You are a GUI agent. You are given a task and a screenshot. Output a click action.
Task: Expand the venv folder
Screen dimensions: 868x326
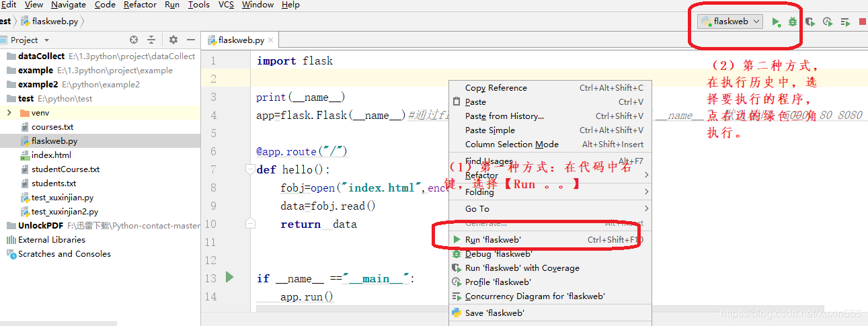tap(11, 112)
